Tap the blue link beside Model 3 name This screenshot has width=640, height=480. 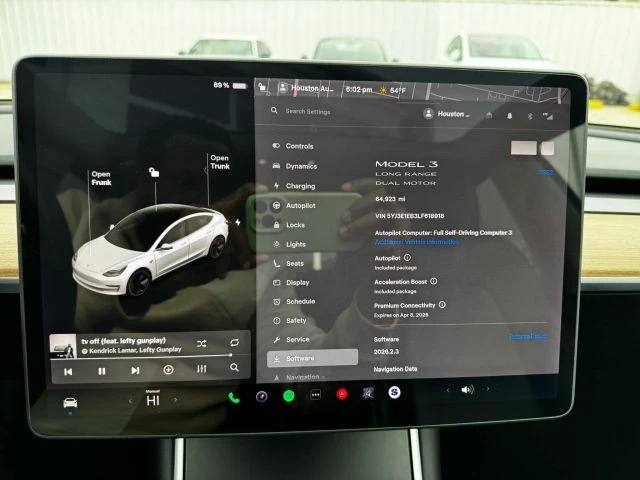click(x=546, y=173)
